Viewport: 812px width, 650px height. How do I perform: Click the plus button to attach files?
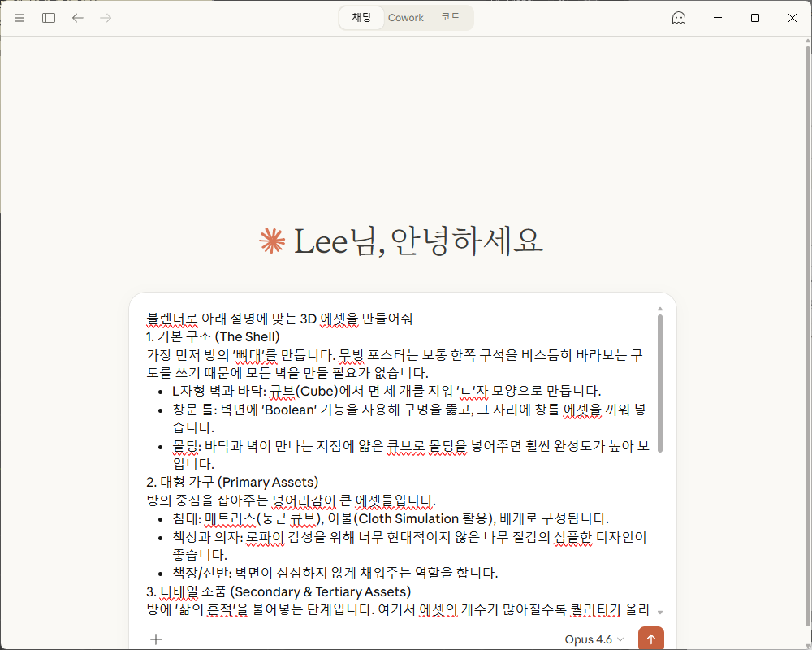[x=156, y=639]
